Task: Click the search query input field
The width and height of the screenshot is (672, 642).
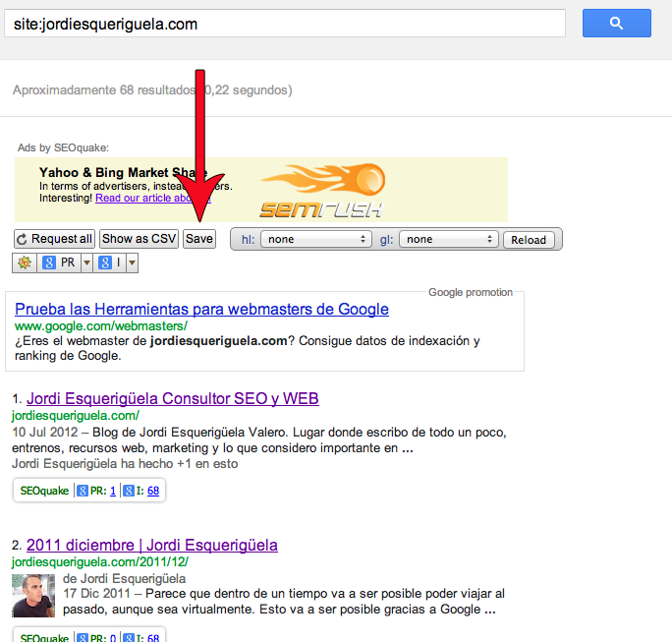Action: click(x=285, y=24)
